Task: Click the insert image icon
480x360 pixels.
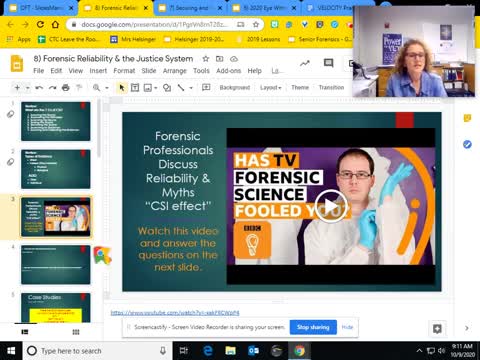Action: (147, 88)
